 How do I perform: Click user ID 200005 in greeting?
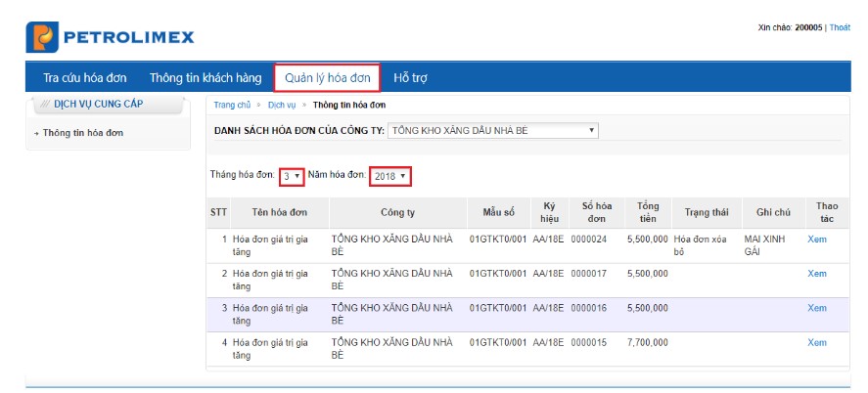click(808, 27)
